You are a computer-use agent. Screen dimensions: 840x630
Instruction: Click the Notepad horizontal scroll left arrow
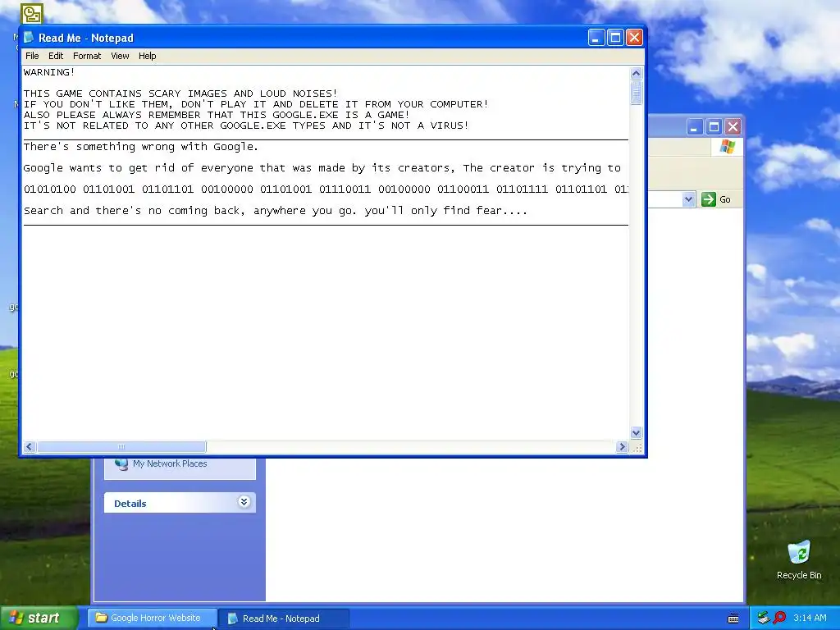[x=30, y=447]
